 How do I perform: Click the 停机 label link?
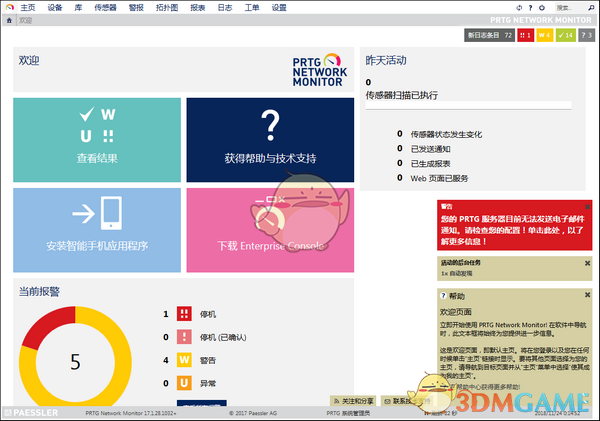pos(208,314)
